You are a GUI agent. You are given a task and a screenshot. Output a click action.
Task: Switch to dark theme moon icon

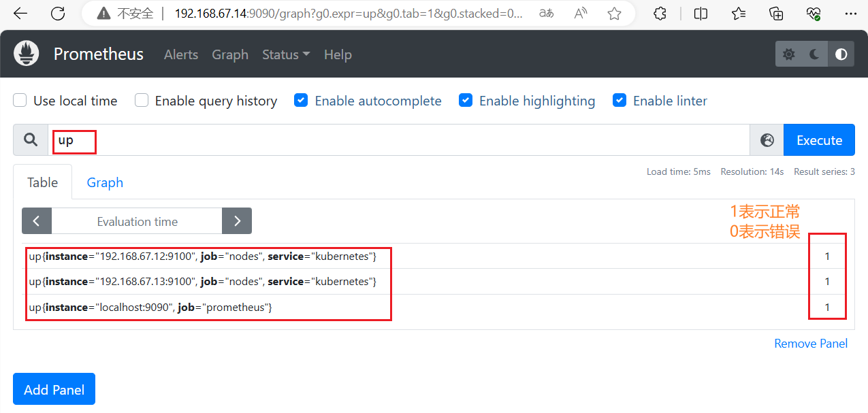click(815, 54)
